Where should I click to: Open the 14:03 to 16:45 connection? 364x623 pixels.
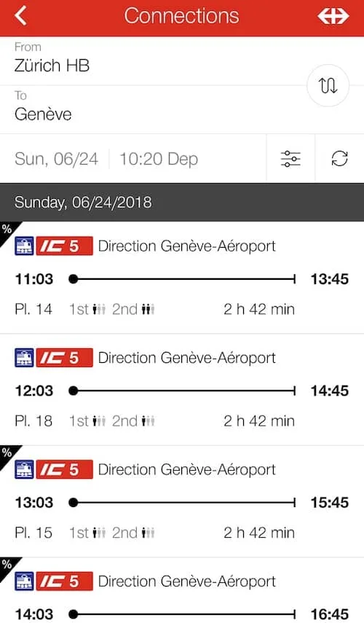click(x=182, y=590)
